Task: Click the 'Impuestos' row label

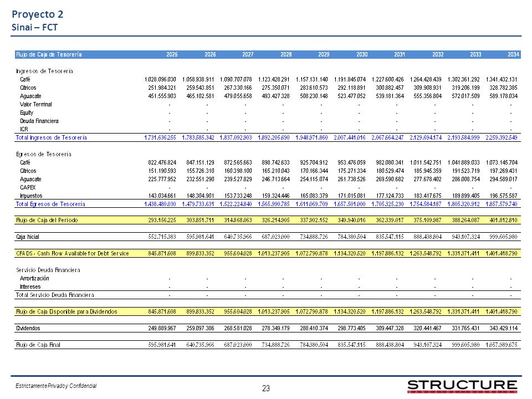Action: [31, 196]
